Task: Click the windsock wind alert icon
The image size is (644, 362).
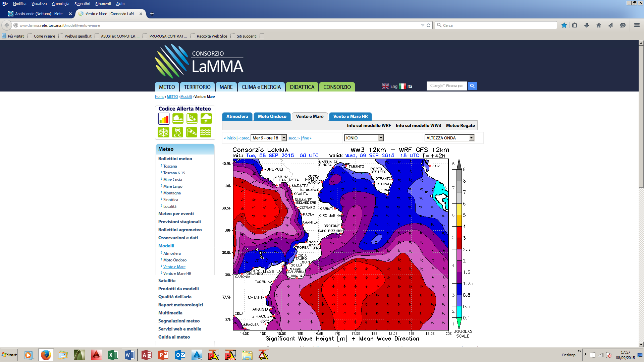Action: [192, 132]
